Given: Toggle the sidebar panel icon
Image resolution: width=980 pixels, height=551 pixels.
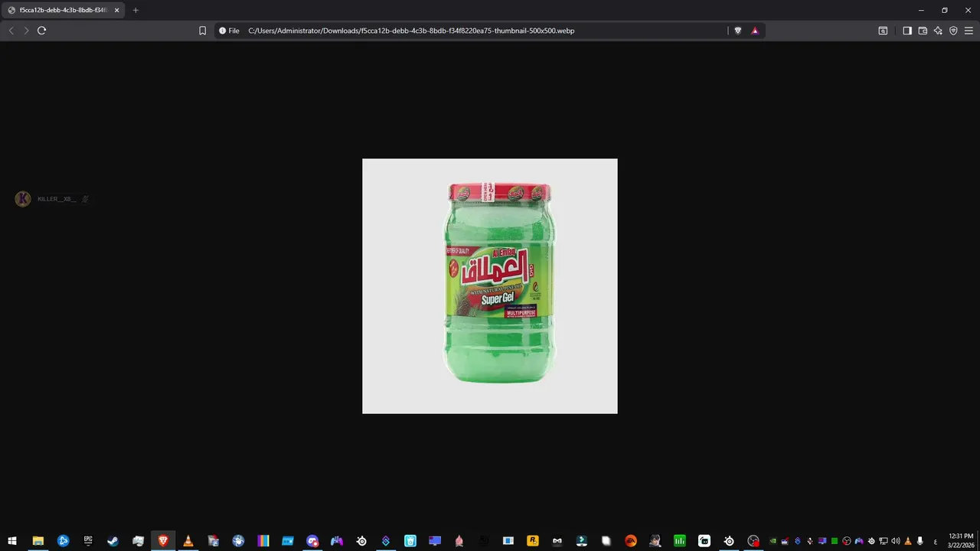Looking at the screenshot, I should coord(907,31).
